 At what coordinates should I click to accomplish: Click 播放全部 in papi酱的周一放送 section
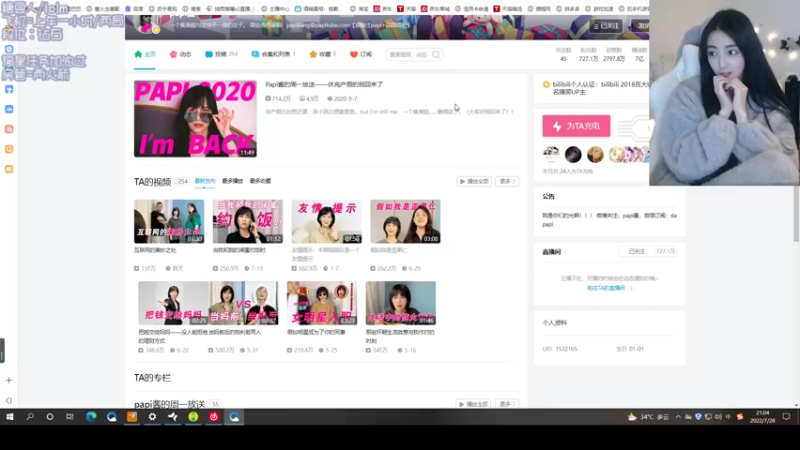pos(474,404)
